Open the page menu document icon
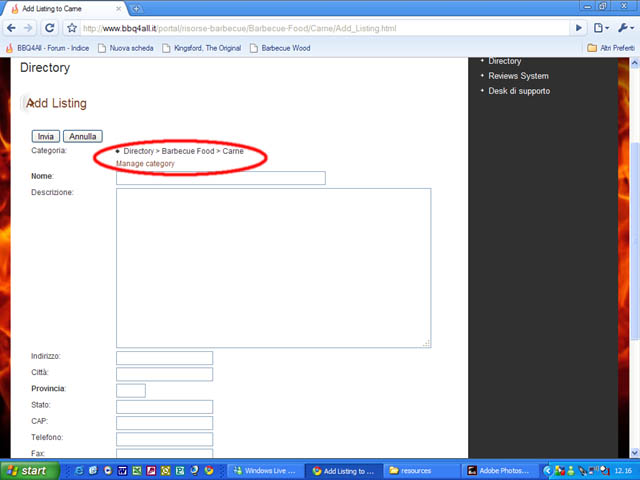640x480 pixels. coord(601,28)
